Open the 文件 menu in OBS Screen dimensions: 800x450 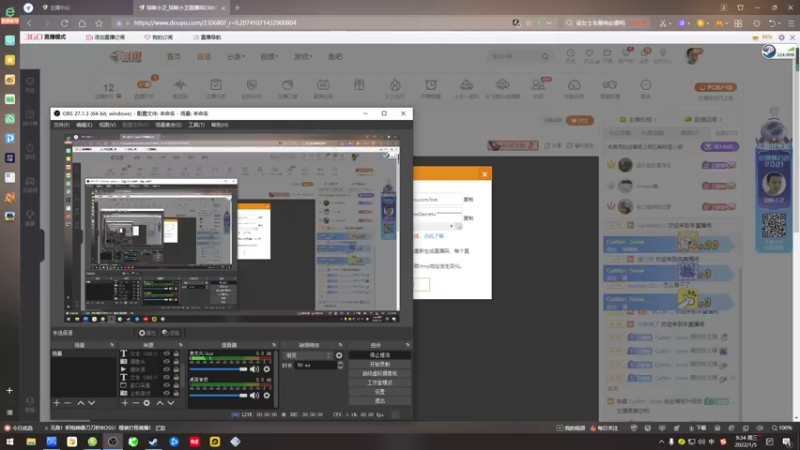61,124
